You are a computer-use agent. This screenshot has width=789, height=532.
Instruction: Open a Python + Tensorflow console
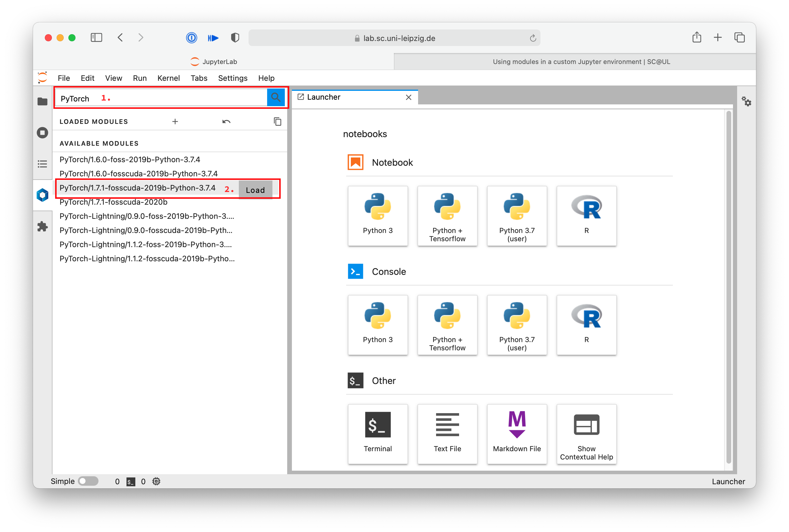447,325
